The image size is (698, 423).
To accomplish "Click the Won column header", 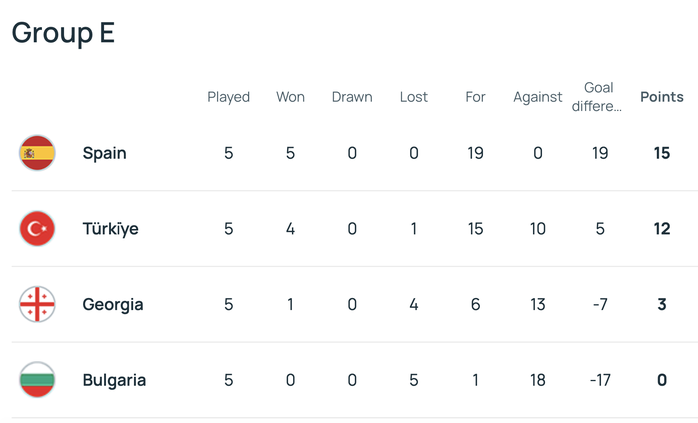I will click(x=291, y=97).
